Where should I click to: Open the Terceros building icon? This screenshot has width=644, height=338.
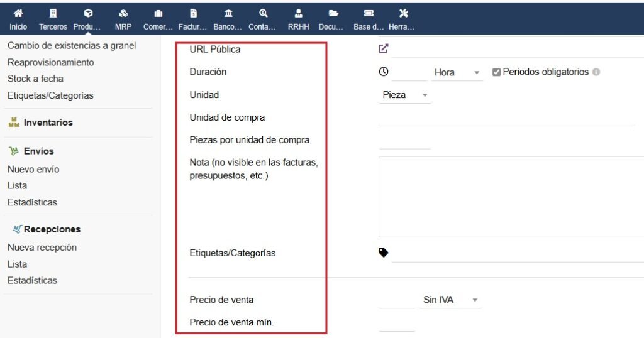(x=53, y=13)
